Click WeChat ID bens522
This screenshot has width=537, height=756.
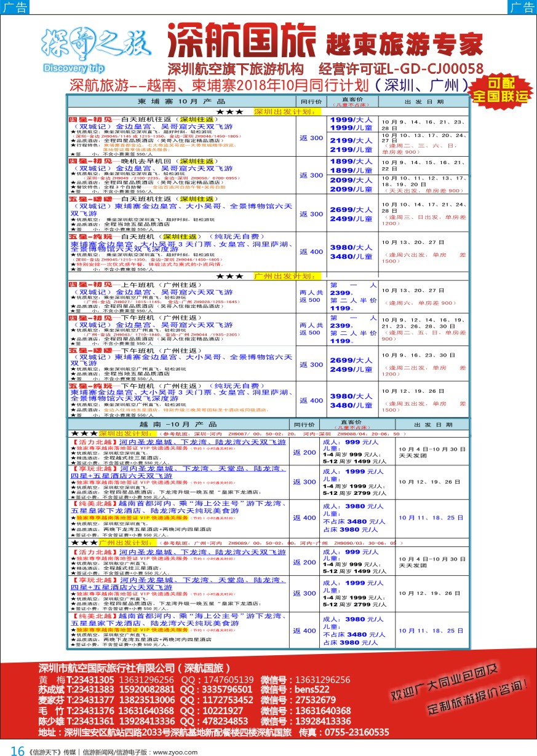point(312,690)
